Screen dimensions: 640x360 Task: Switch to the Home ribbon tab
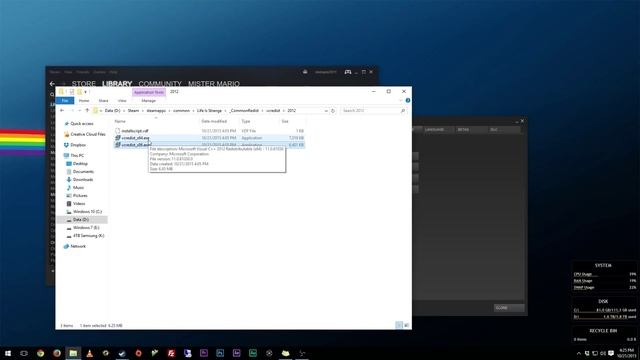point(84,100)
